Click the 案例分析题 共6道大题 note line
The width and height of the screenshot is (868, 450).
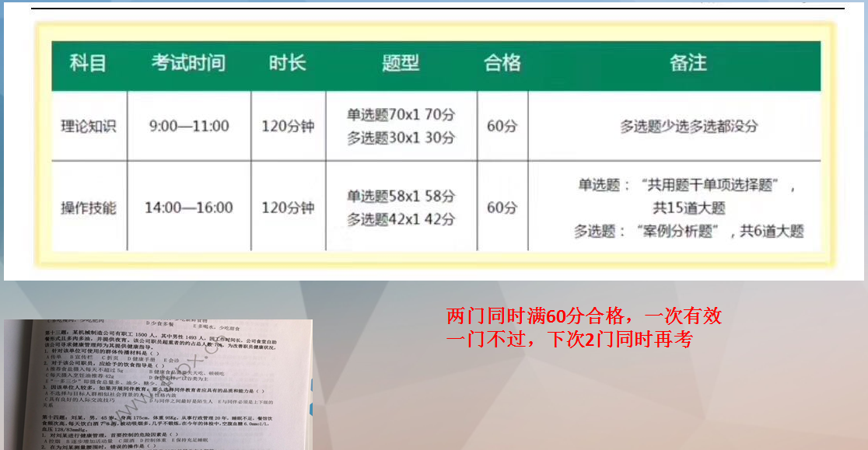pyautogui.click(x=688, y=231)
